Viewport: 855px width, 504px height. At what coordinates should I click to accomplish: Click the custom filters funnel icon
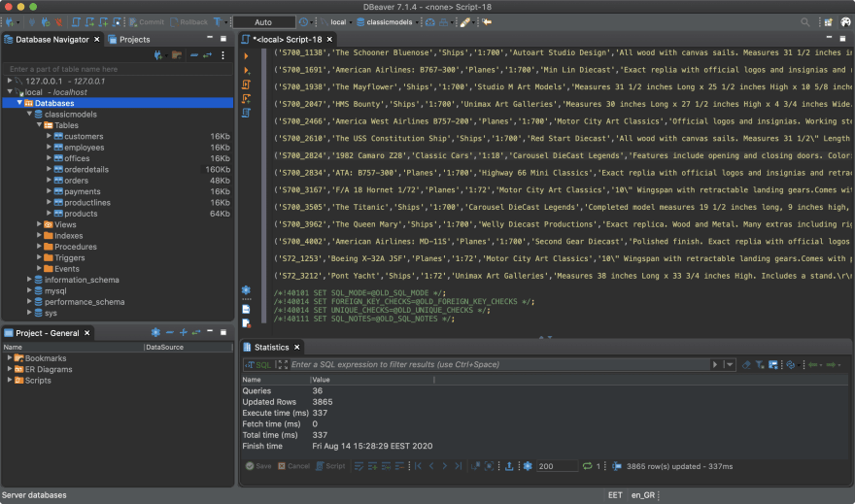(x=760, y=364)
